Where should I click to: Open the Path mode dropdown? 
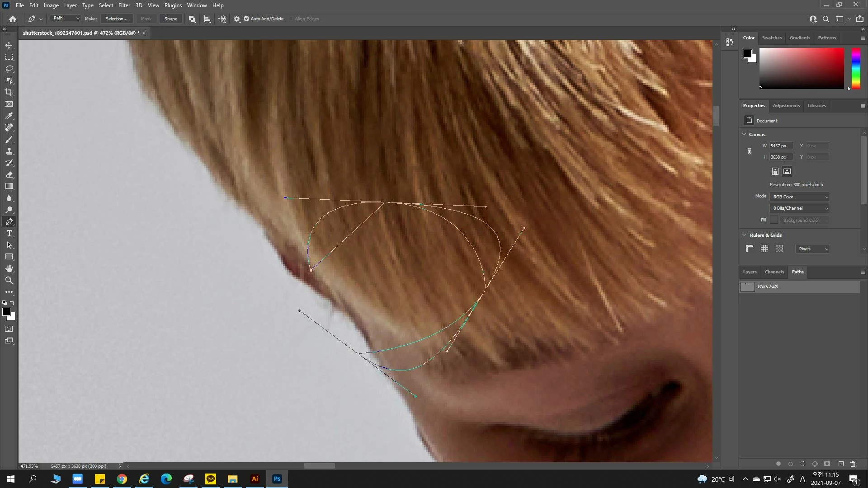66,18
